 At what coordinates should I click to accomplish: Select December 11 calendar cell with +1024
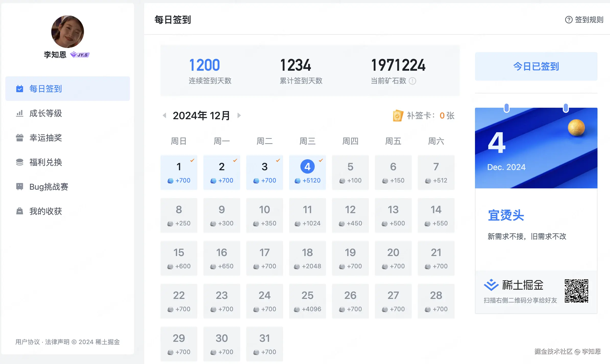tap(308, 215)
